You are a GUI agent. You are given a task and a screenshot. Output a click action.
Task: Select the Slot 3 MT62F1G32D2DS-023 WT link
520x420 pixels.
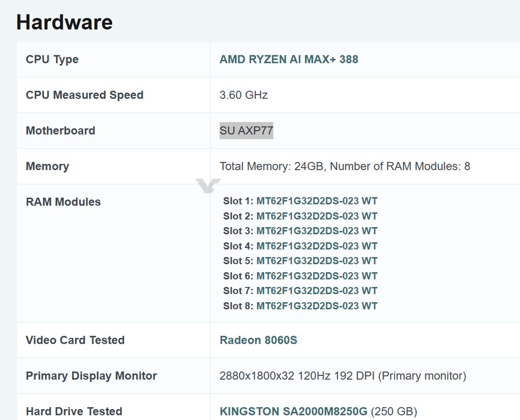pyautogui.click(x=318, y=231)
